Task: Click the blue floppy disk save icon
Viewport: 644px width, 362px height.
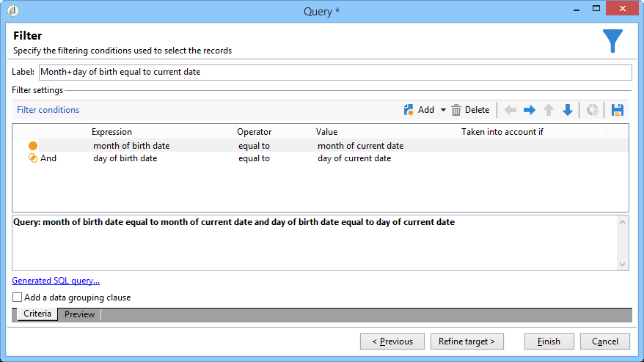Action: [x=617, y=110]
